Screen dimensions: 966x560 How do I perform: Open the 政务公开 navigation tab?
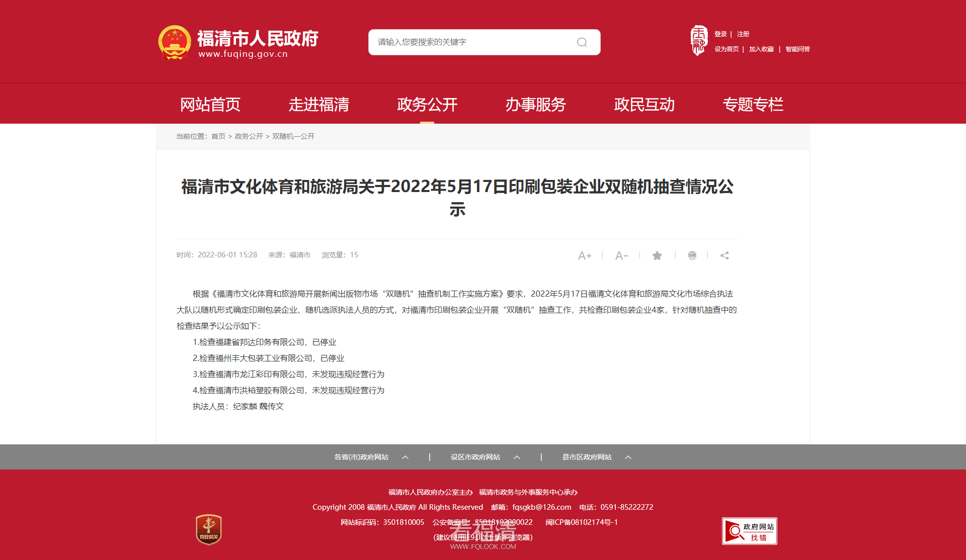tap(427, 105)
